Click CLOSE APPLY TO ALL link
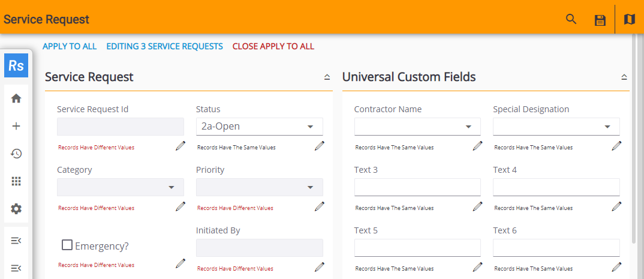The width and height of the screenshot is (644, 279). pos(273,46)
